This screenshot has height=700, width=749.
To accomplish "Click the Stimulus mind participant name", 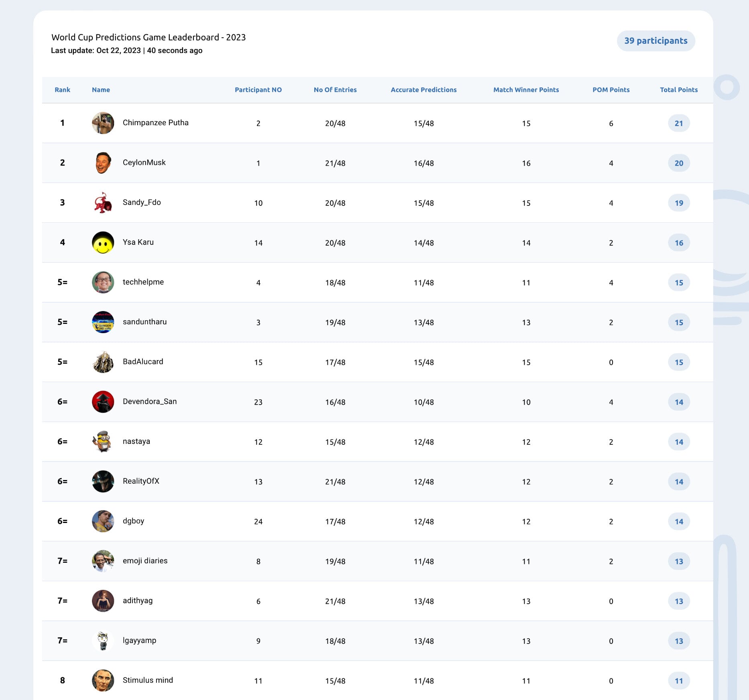I will 148,680.
